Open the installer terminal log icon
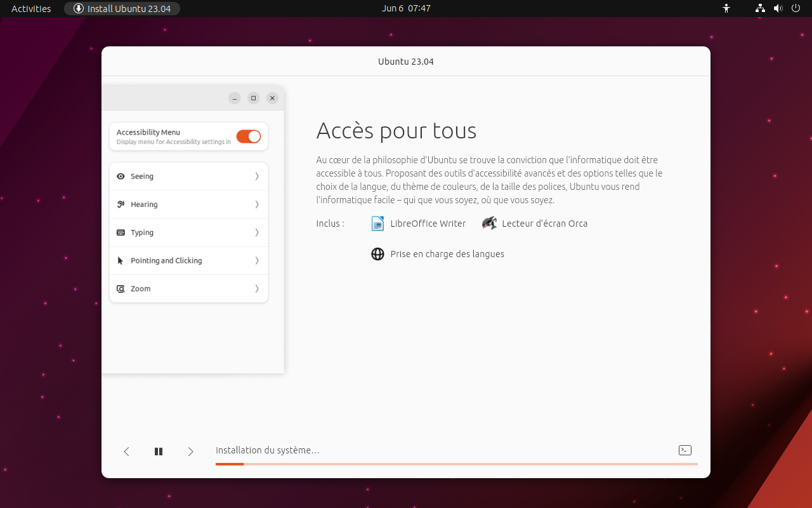Viewport: 812px width, 508px height. click(x=685, y=450)
